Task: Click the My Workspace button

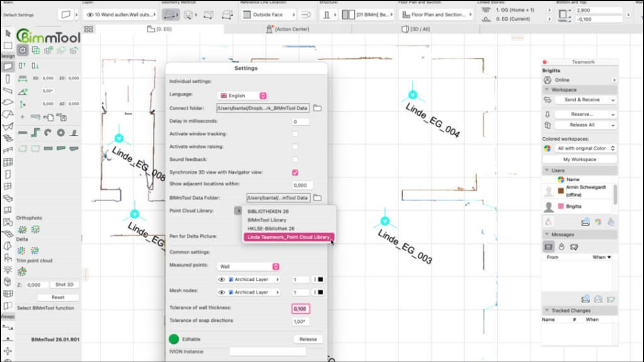Action: (580, 159)
